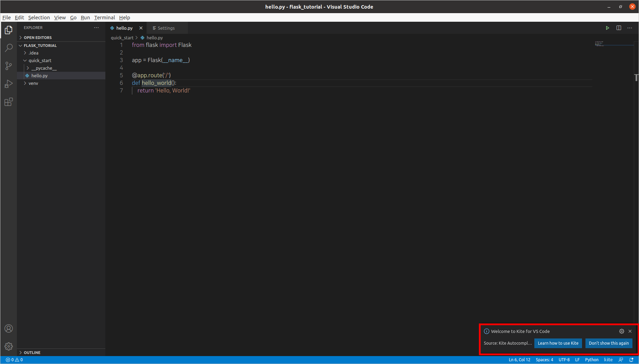Viewport: 639px width, 364px height.
Task: Open the Accounts menu icon
Action: coord(9,328)
